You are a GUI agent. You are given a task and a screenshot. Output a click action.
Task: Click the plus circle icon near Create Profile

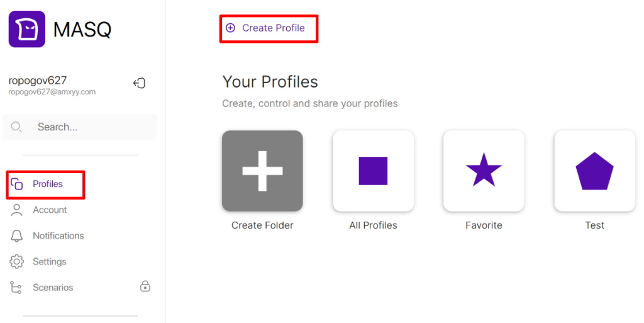[x=230, y=28]
